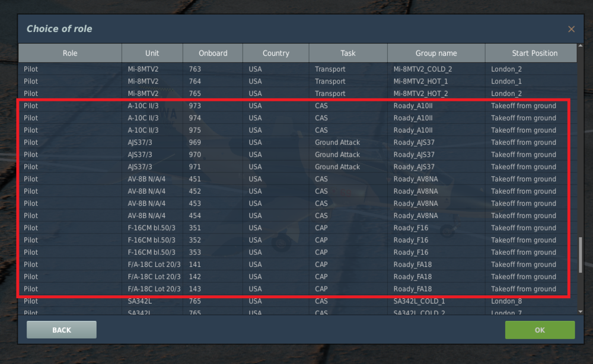Confirm selection with the OK button
The height and width of the screenshot is (364, 593).
[x=540, y=330]
